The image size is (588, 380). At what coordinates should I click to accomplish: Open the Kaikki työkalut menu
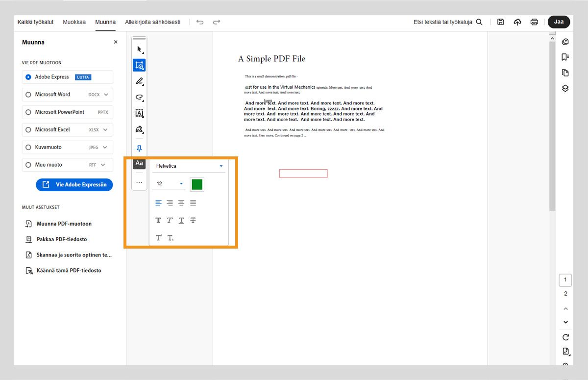pyautogui.click(x=35, y=22)
